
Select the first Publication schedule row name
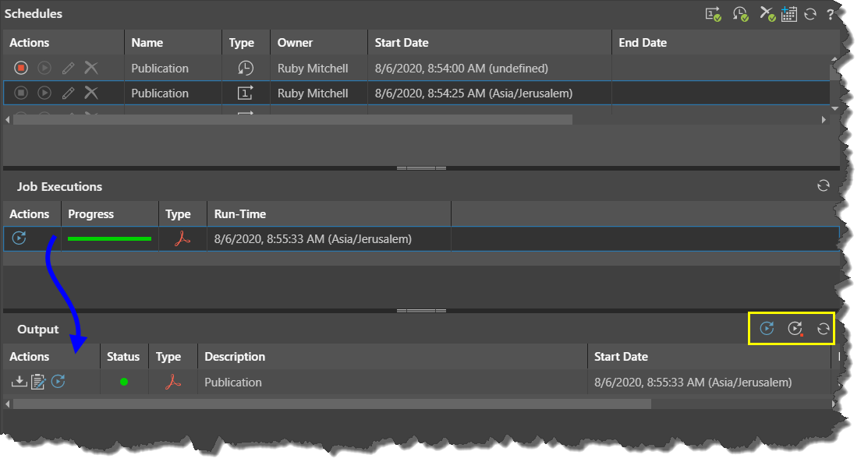pos(160,69)
